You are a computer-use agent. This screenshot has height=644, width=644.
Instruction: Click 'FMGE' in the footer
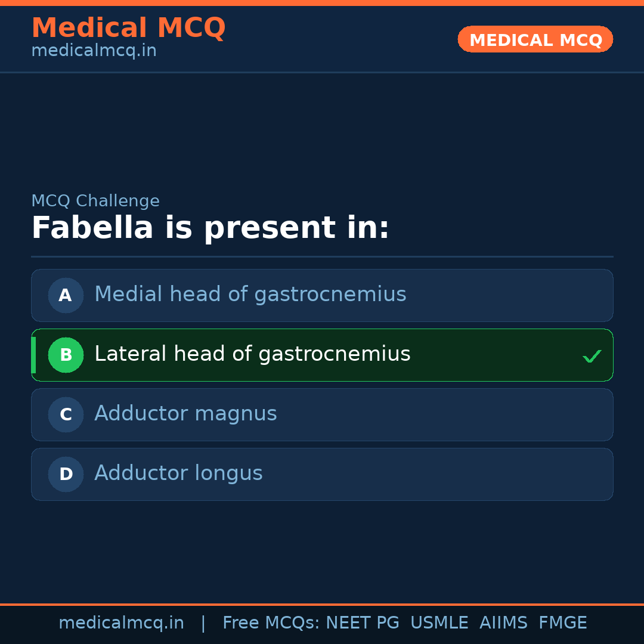(562, 623)
